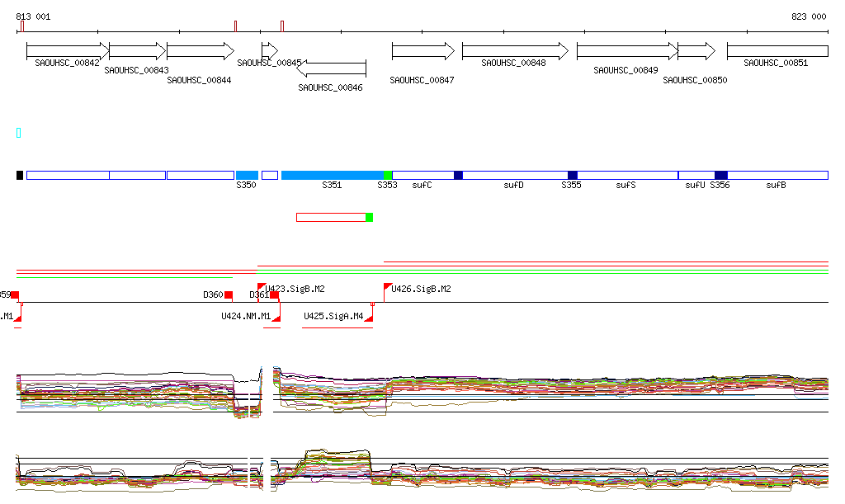
Task: Click the SAOUHSC_00848 text label
Action: pyautogui.click(x=513, y=63)
